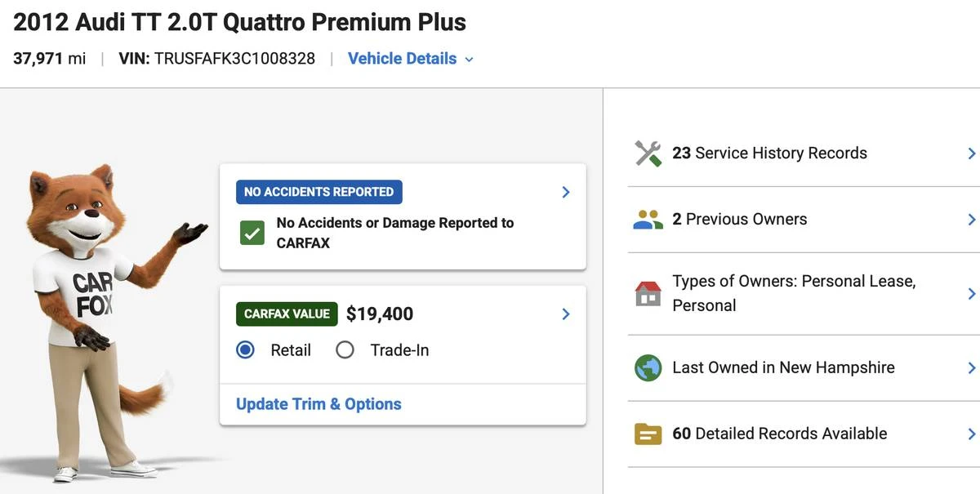Click the Update Trim & Options link
The width and height of the screenshot is (980, 494).
point(318,404)
